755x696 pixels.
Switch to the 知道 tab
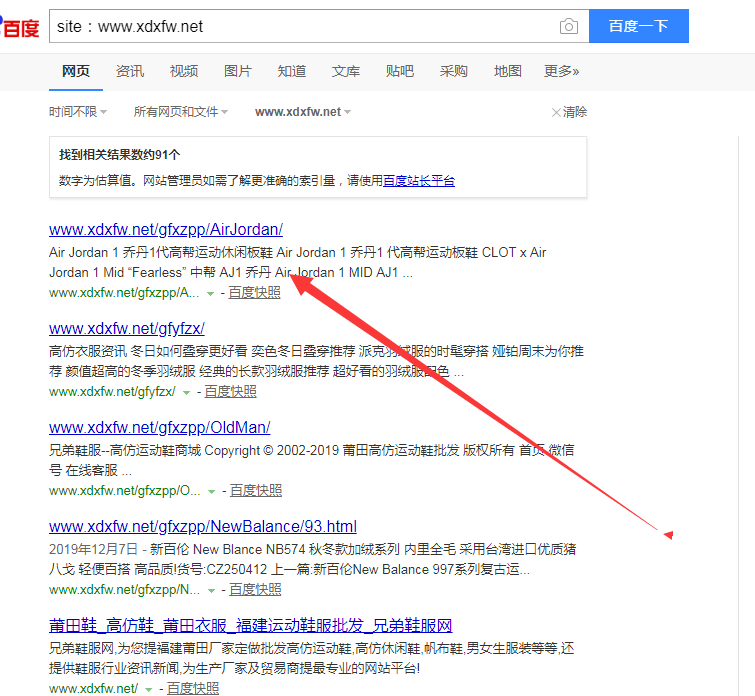(292, 71)
